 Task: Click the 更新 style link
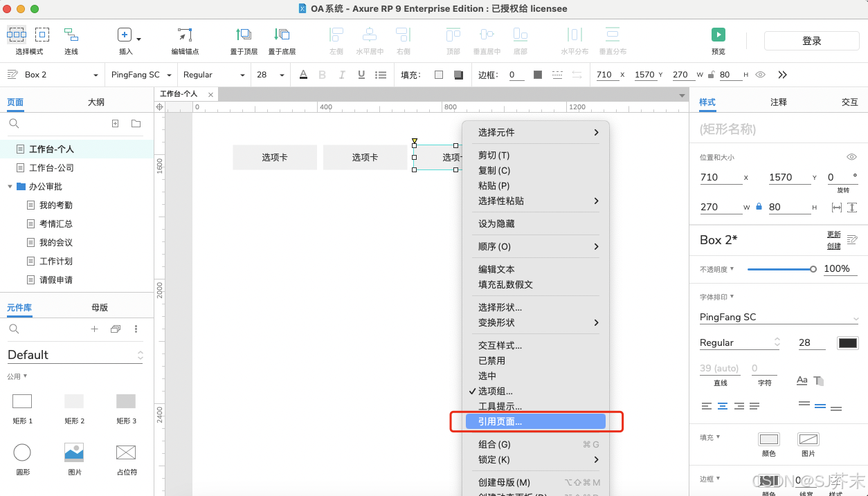coord(834,235)
